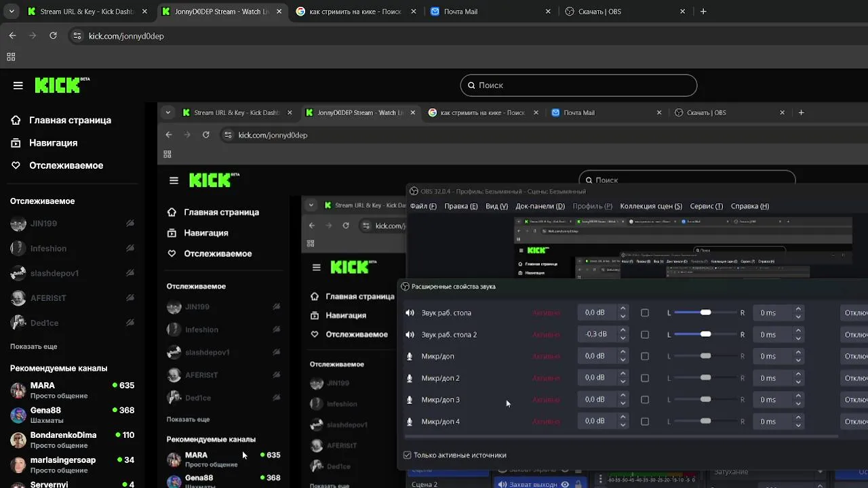The height and width of the screenshot is (488, 868).
Task: Tick the mono checkbox for 'Звук раб. стола 2'
Action: pos(645,335)
